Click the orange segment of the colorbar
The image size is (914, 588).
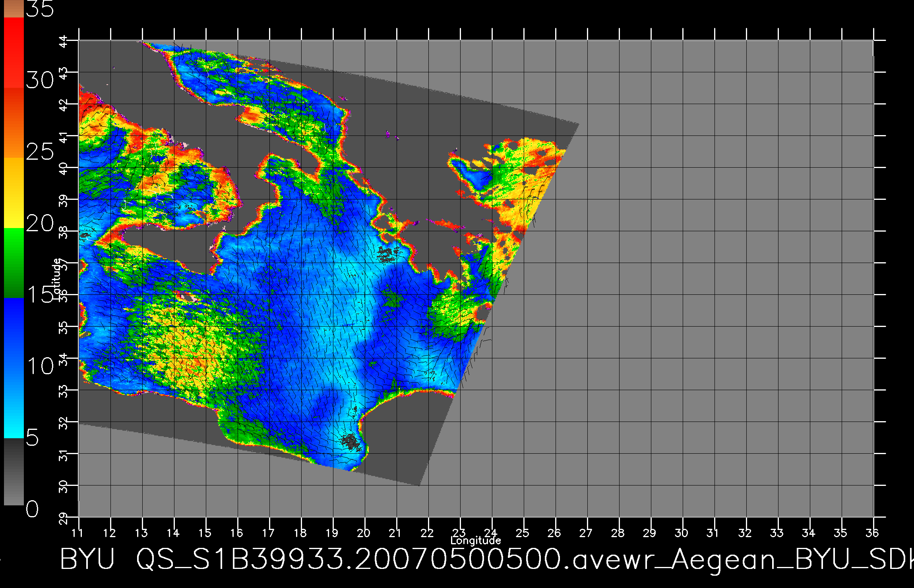pyautogui.click(x=14, y=123)
